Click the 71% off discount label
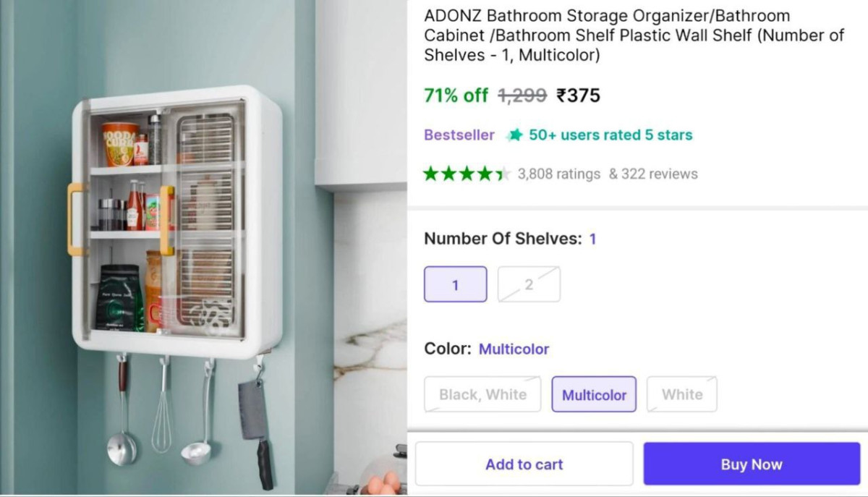 coord(456,95)
